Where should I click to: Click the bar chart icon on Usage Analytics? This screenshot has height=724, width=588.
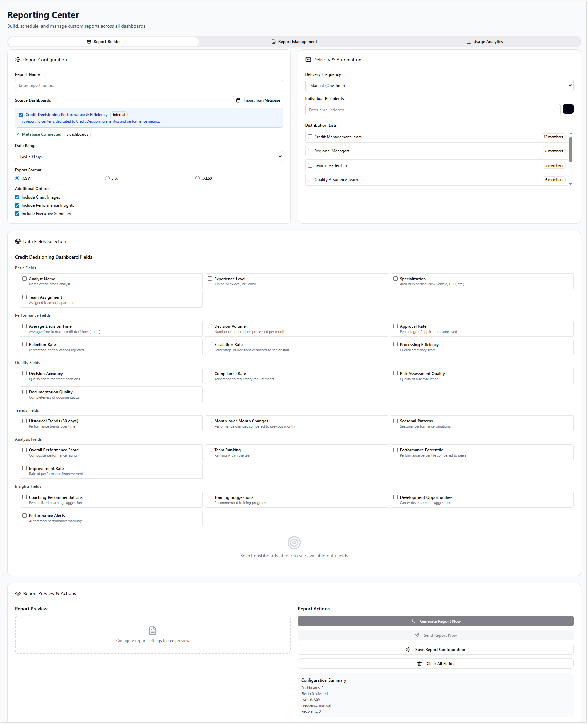point(468,42)
